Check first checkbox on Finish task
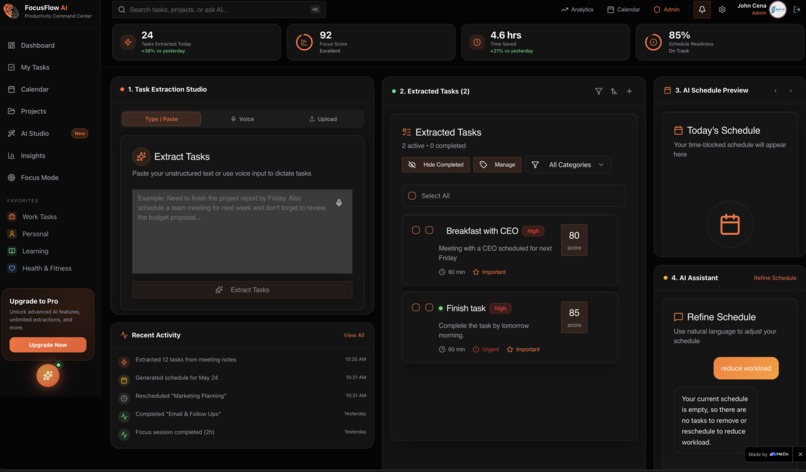Screen dimensions: 806x472 [x=416, y=307]
